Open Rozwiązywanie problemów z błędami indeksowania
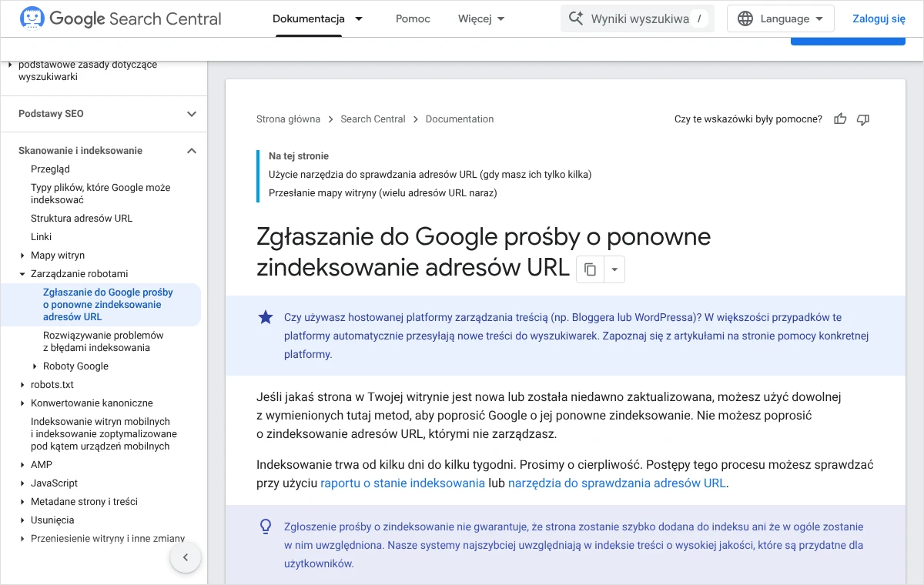Screen dimensions: 924x585 point(103,342)
